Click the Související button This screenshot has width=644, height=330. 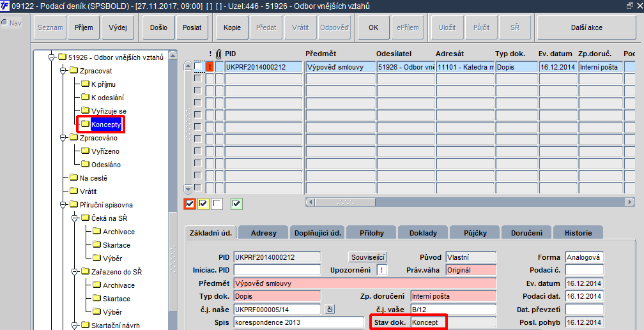point(368,257)
